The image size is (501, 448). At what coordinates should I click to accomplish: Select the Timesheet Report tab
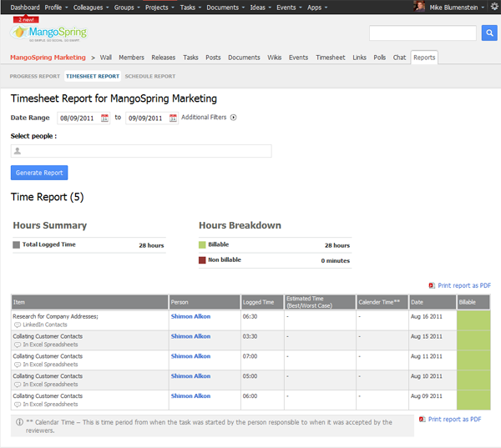pyautogui.click(x=93, y=76)
